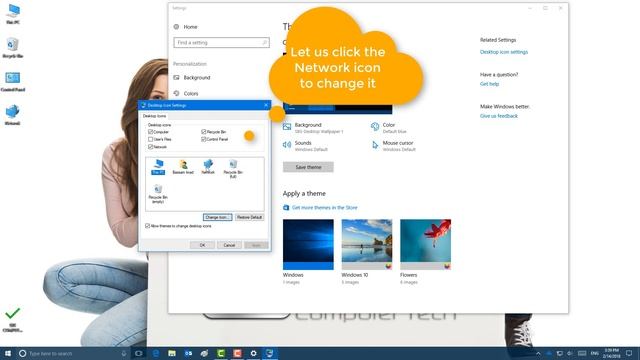Open the Colors section in the Settings sidebar
Viewport: 640px width, 360px height.
point(186,93)
